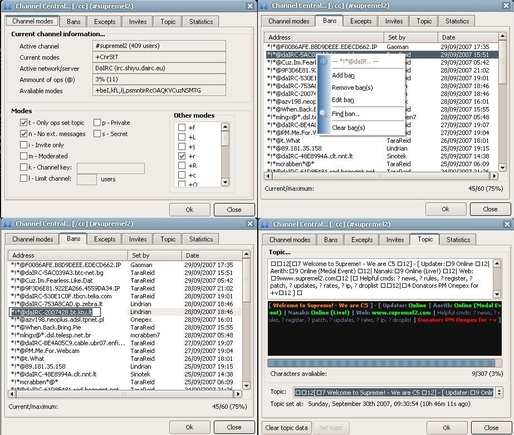
Task: Click vertical scroll-down arrow in lower Bans list
Action: pyautogui.click(x=246, y=386)
